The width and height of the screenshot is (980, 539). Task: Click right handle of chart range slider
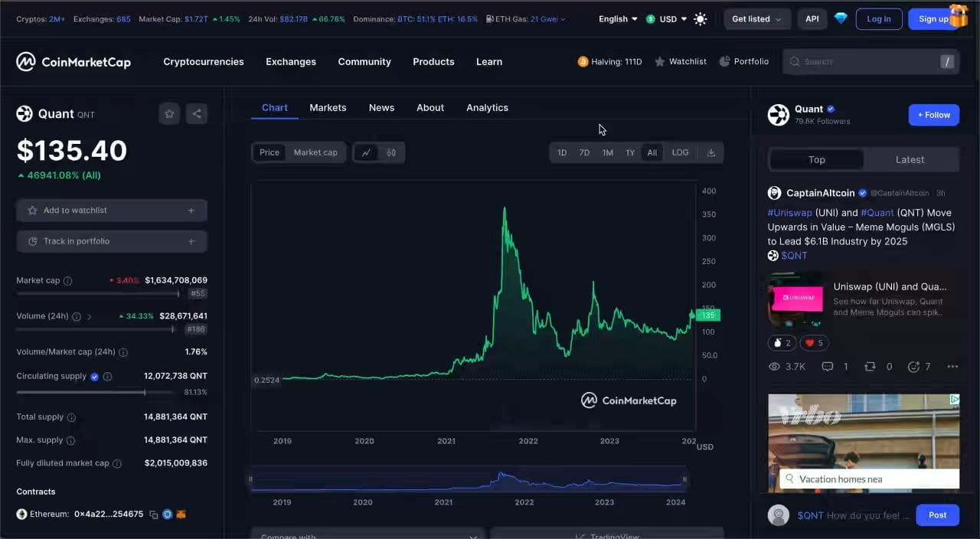pyautogui.click(x=684, y=480)
